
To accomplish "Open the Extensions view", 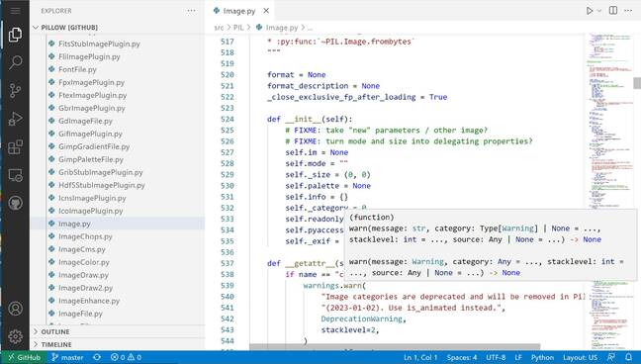I will point(15,146).
